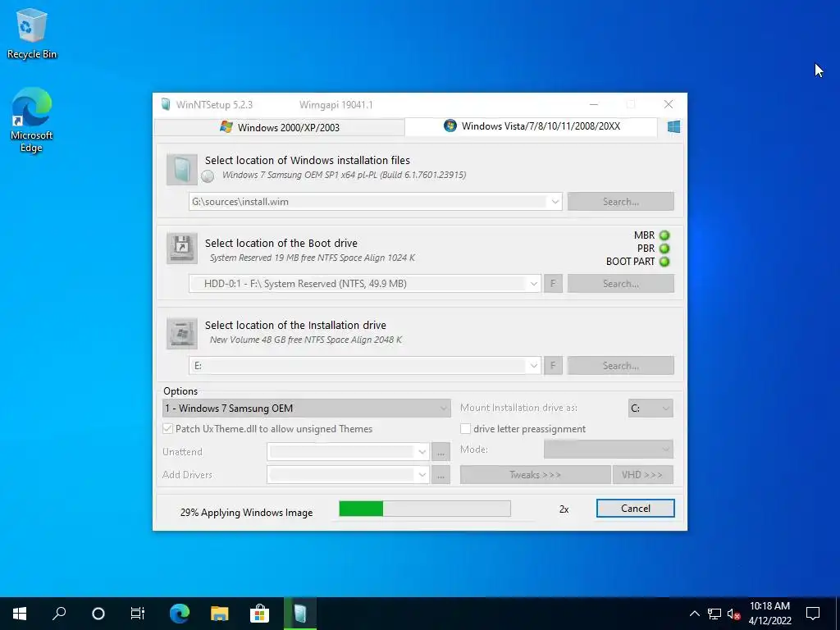Screen dimensions: 840x630
Task: Click the F format button for Installation drive
Action: [553, 365]
